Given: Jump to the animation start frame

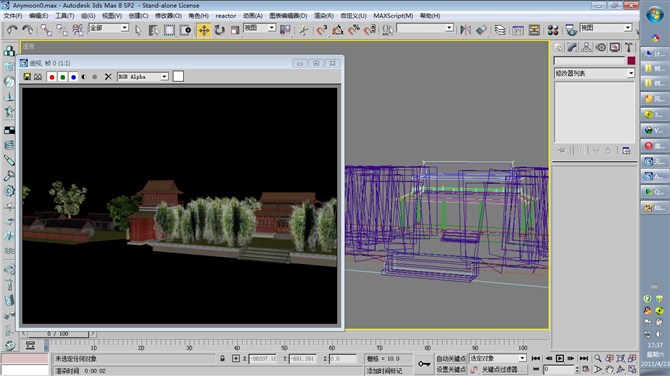Looking at the screenshot, I should (x=536, y=358).
